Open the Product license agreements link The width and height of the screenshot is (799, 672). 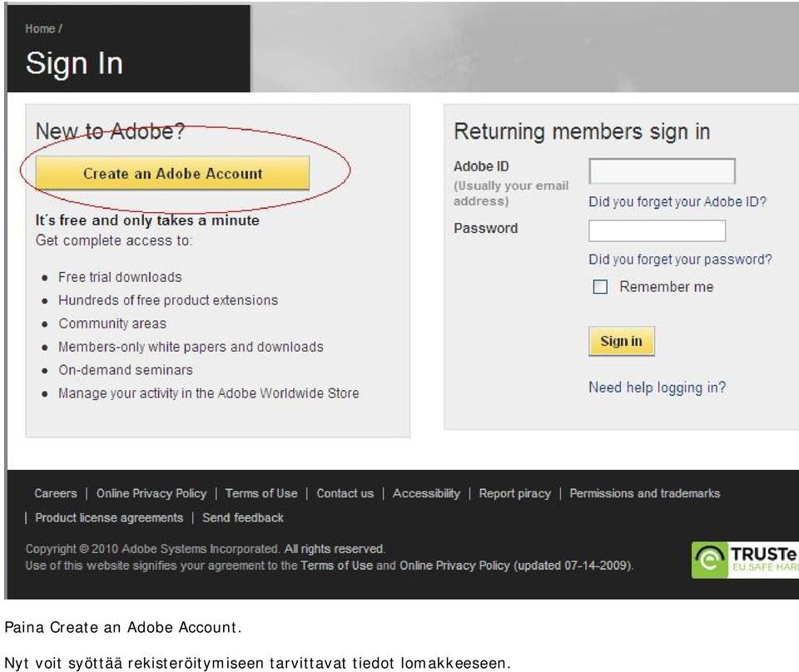click(109, 518)
